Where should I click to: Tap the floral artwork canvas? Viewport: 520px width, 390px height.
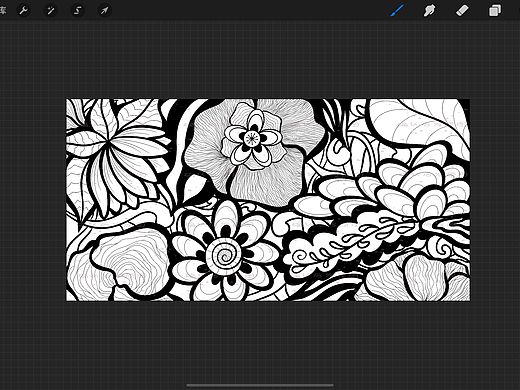click(x=268, y=200)
